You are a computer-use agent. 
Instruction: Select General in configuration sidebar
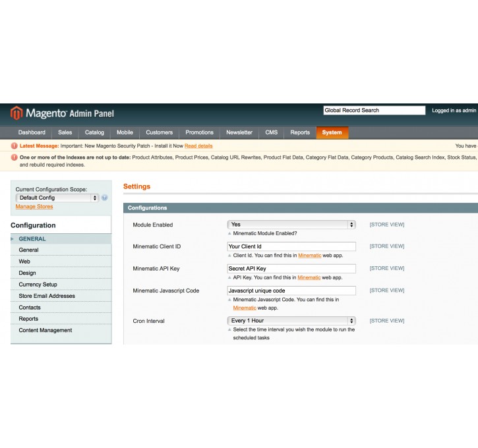pyautogui.click(x=61, y=250)
